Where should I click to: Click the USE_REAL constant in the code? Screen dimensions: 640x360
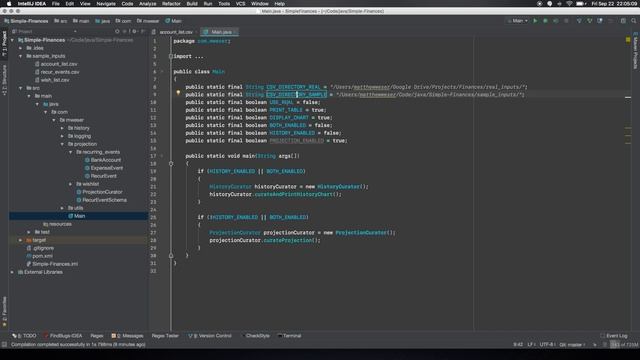coord(281,102)
